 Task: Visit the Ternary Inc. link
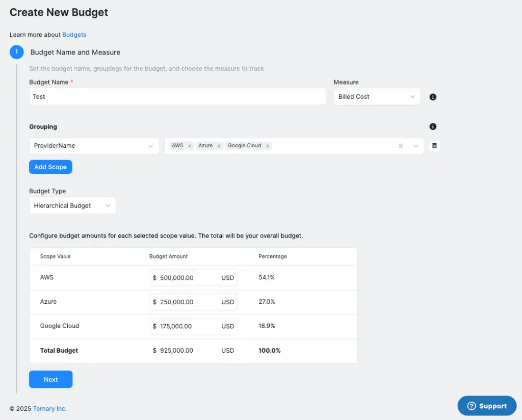coord(49,408)
